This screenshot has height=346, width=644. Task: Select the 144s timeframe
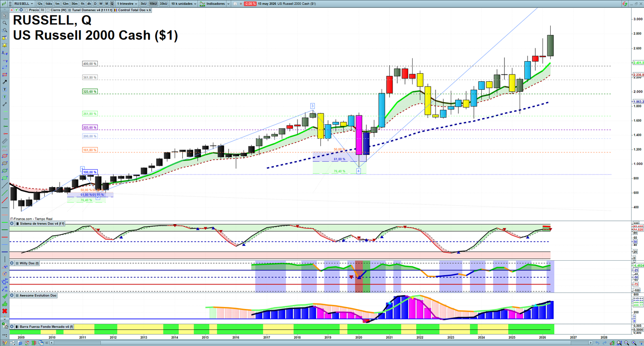[x=49, y=4]
